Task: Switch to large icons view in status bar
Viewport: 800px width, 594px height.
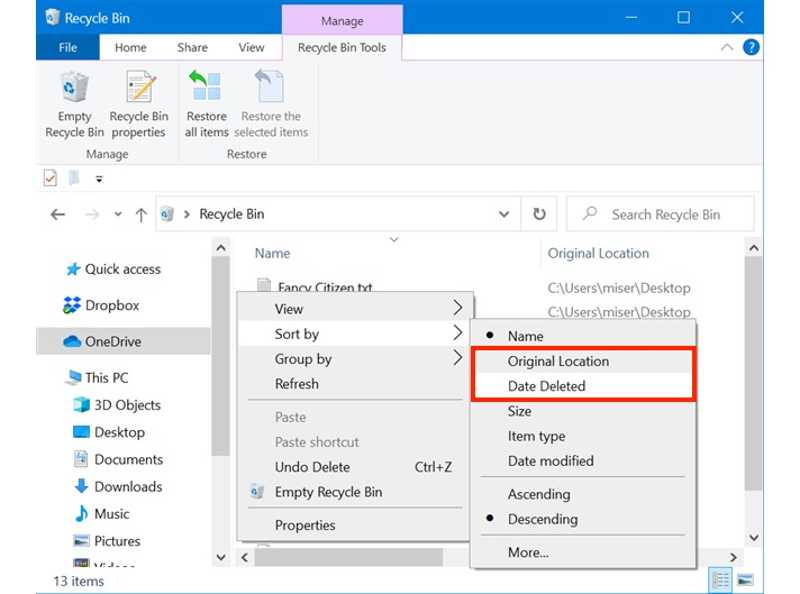Action: 744,580
